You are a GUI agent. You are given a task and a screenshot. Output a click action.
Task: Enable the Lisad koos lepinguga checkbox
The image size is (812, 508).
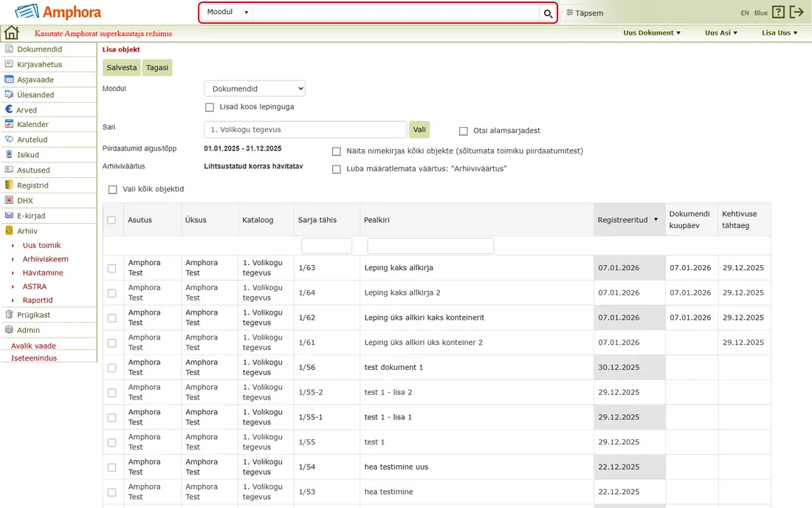click(210, 107)
